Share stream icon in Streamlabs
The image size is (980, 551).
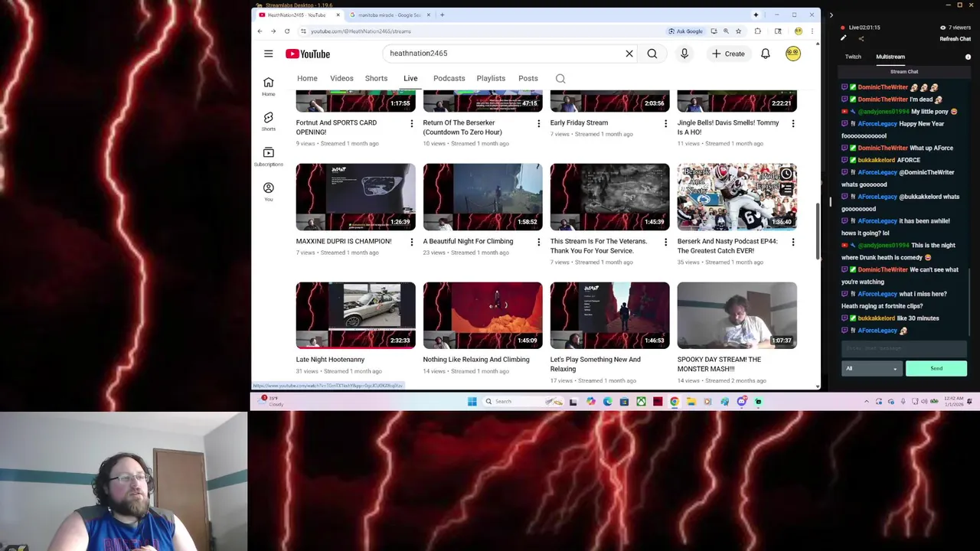tap(861, 38)
